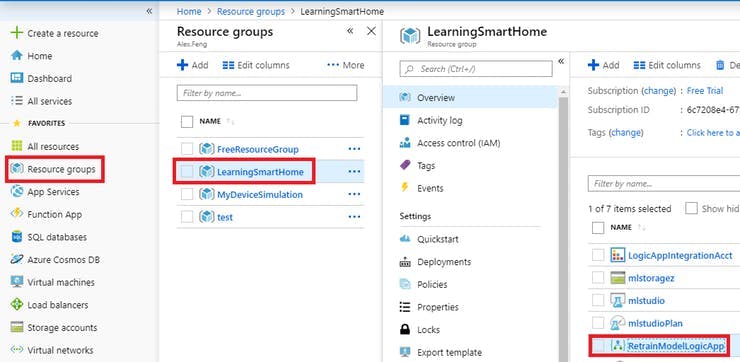Click the Properties list icon
The height and width of the screenshot is (362, 740).
pos(405,307)
